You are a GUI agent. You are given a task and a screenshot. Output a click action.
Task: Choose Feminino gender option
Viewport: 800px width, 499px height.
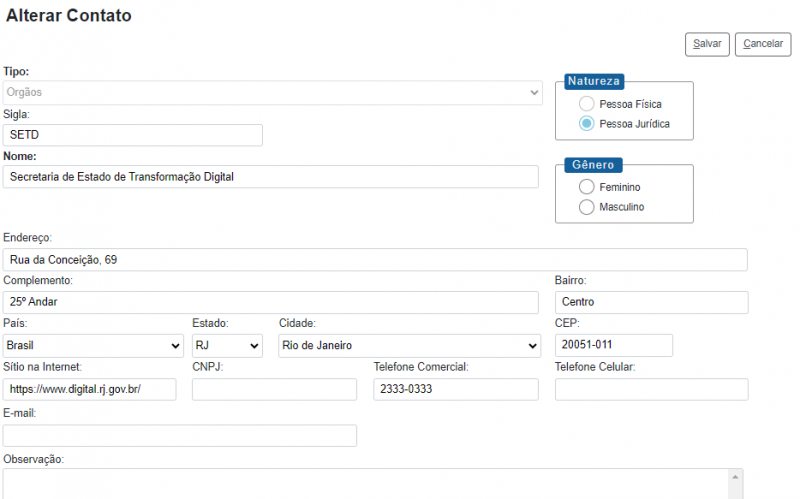(586, 187)
